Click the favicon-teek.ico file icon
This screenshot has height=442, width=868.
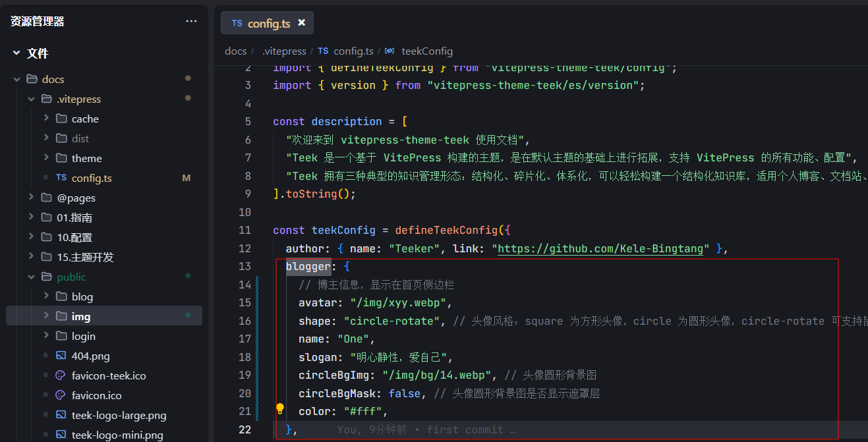tap(61, 375)
